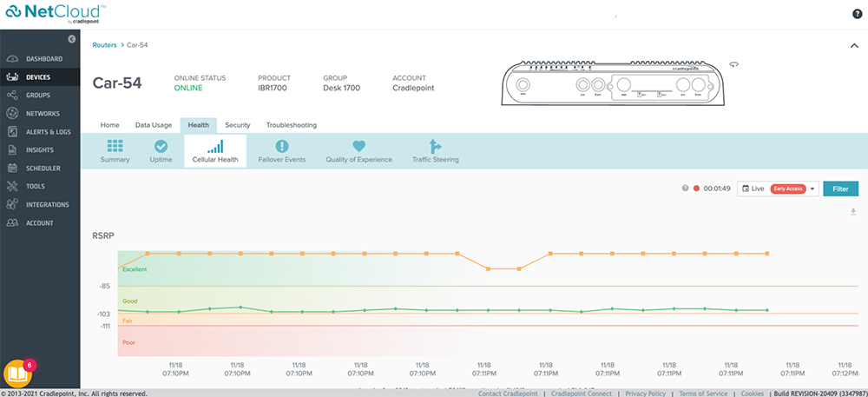
Task: Open Quality of Experience heart section
Action: tap(358, 151)
